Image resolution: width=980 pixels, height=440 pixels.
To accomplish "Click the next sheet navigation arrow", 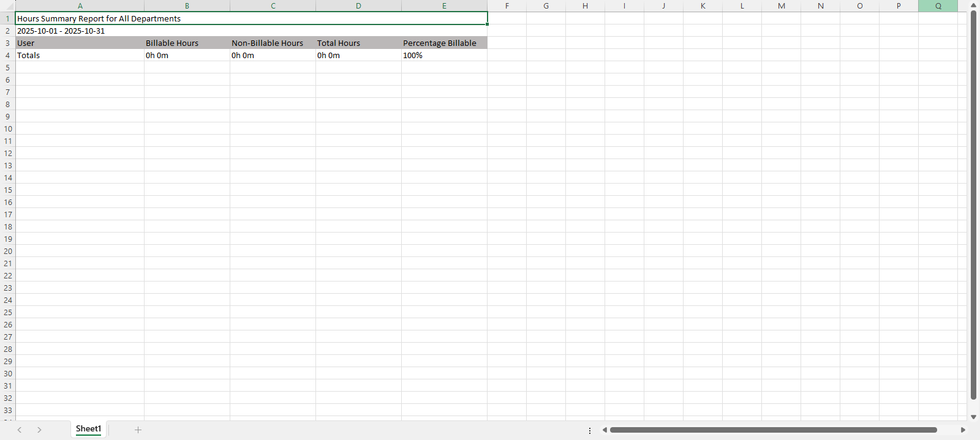I will [39, 430].
